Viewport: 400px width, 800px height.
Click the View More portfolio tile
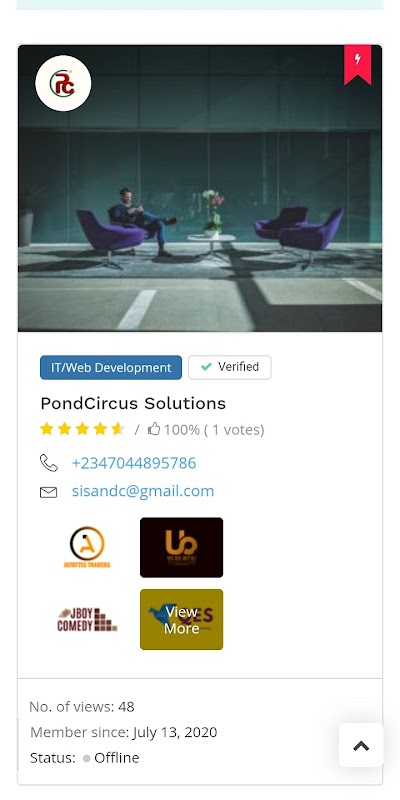182,619
